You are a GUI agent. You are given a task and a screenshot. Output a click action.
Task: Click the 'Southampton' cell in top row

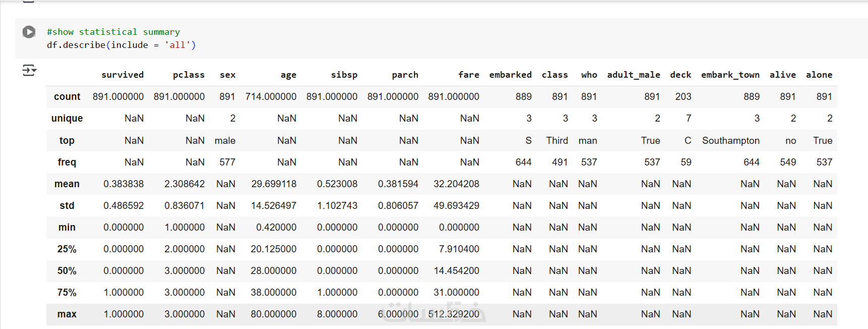point(730,140)
